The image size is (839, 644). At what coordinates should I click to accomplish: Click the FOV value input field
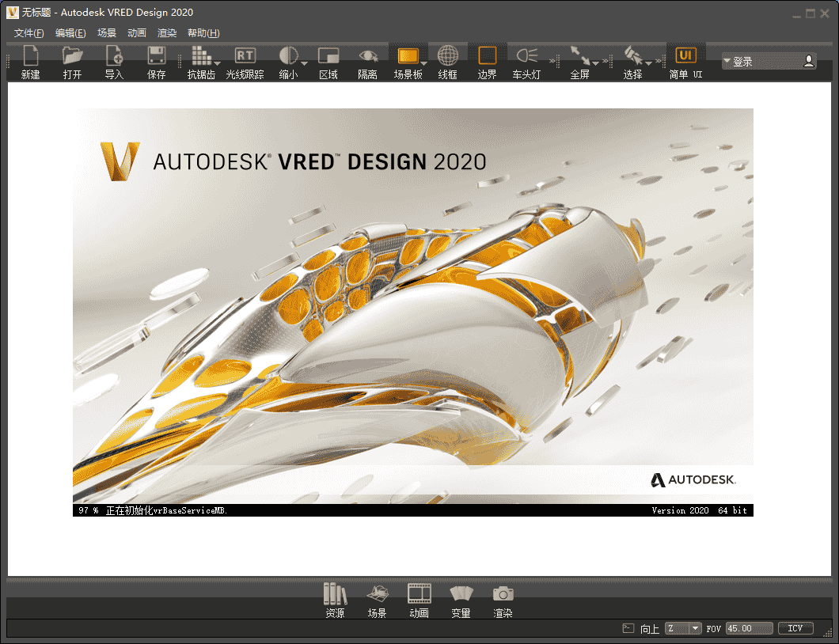coord(749,628)
